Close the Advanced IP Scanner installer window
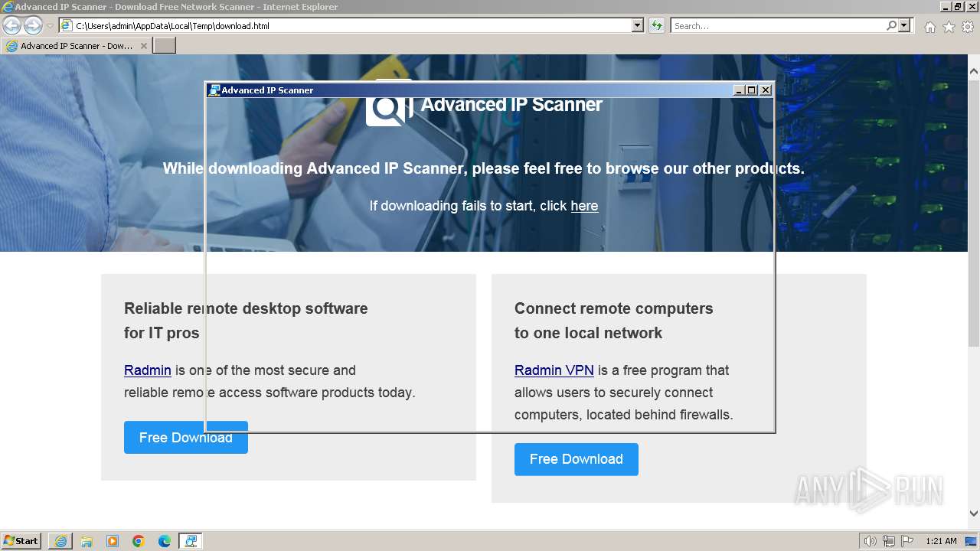980x551 pixels. point(765,90)
